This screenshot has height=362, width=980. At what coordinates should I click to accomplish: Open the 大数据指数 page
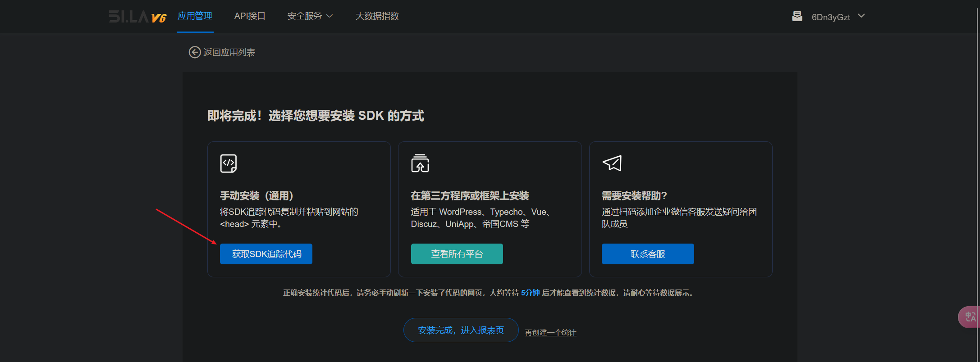click(377, 16)
